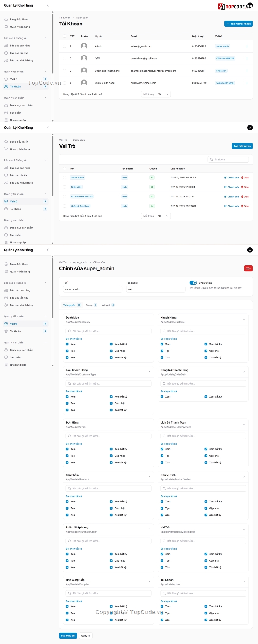Open the Mỗi trang dropdown on the Tài Khoản list
This screenshot has width=258, height=644.
(163, 94)
